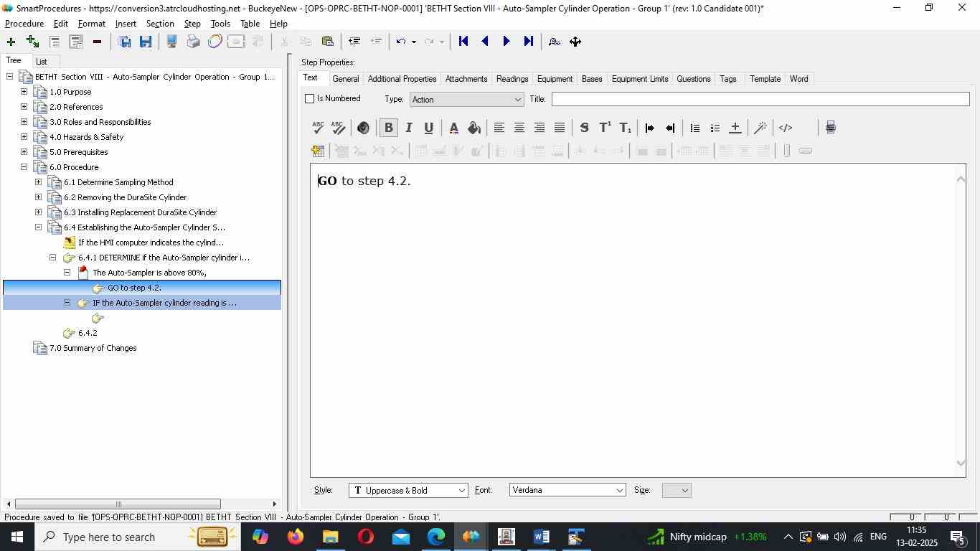Image resolution: width=980 pixels, height=551 pixels.
Task: Click the printer icon in top toolbar
Action: click(x=193, y=42)
